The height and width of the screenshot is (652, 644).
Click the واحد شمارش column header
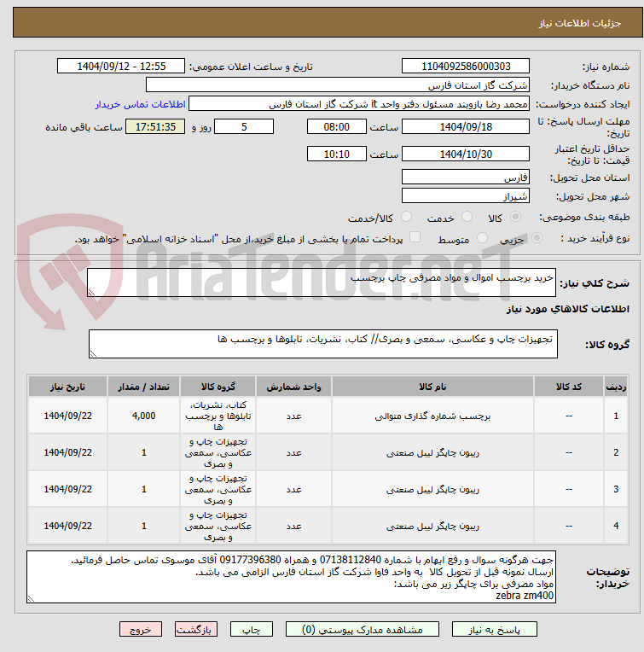click(x=293, y=387)
